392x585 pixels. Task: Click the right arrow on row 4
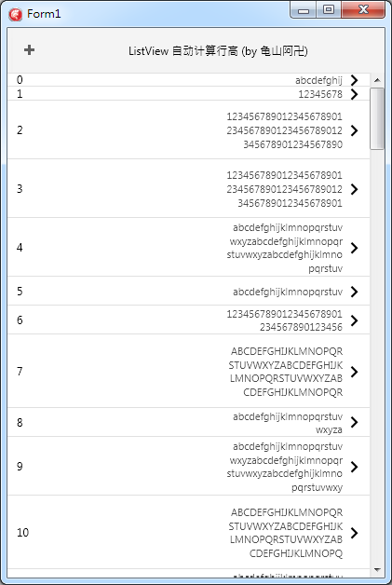[355, 248]
